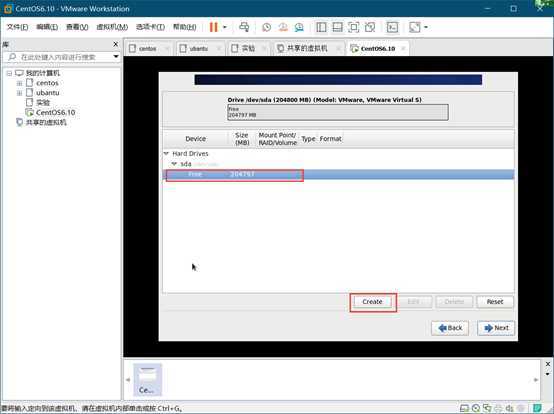Open the thumbnail bar options arrow
The image size is (554, 414).
click(x=548, y=374)
